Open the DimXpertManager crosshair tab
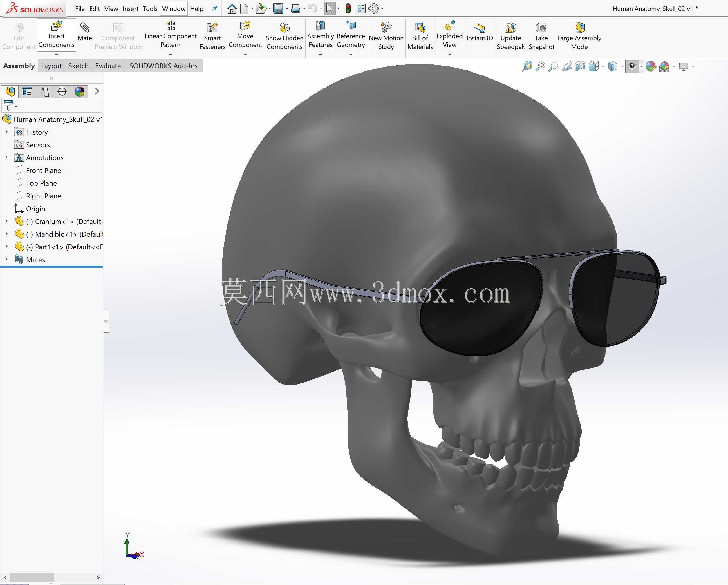728x585 pixels. 62,91
